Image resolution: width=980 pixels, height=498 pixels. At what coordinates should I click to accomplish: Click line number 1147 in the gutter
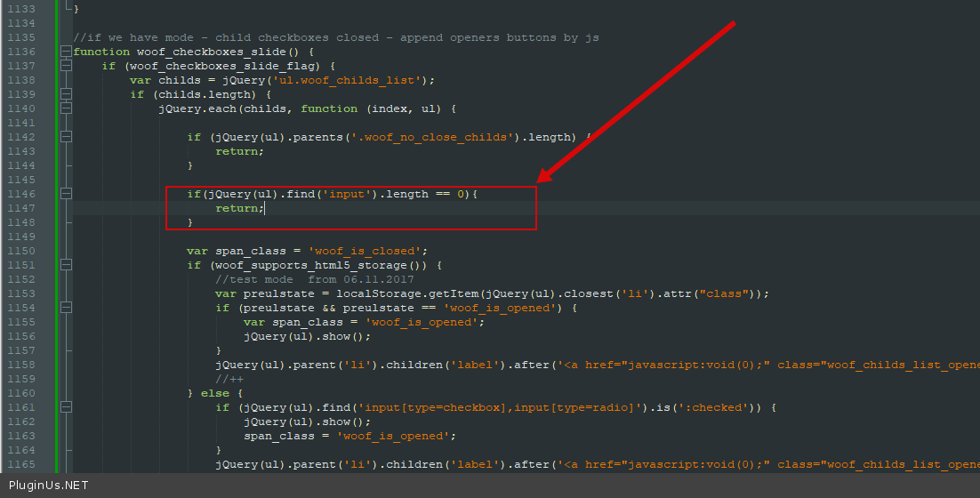(21, 208)
